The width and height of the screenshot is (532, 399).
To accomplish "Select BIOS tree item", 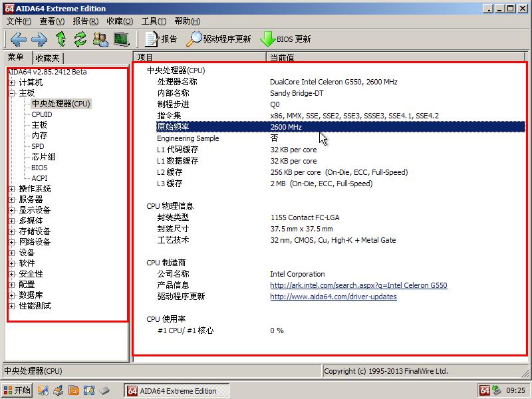I will 39,168.
